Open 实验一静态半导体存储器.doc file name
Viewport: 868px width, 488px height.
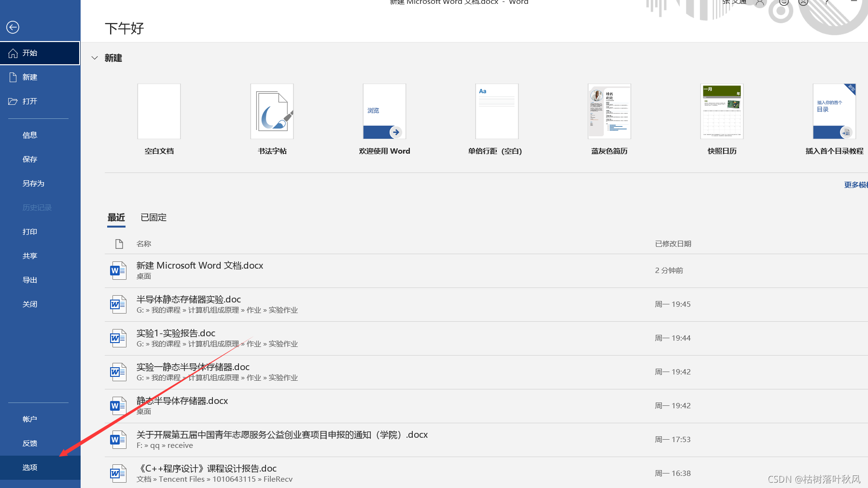pos(193,367)
